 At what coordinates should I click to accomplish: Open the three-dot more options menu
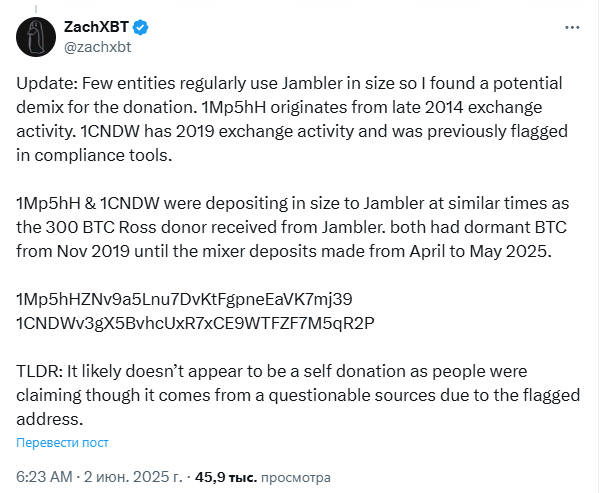(572, 28)
